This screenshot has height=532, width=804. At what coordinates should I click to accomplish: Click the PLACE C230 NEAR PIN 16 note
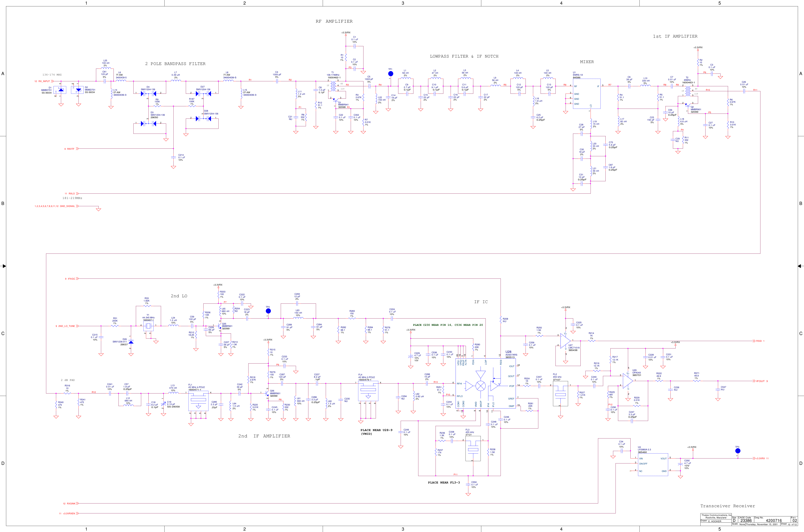[448, 325]
